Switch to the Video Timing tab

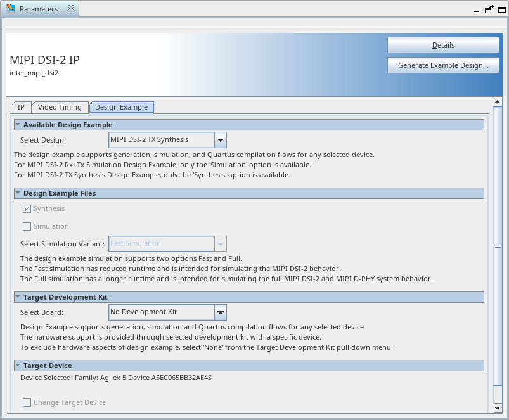pyautogui.click(x=60, y=107)
